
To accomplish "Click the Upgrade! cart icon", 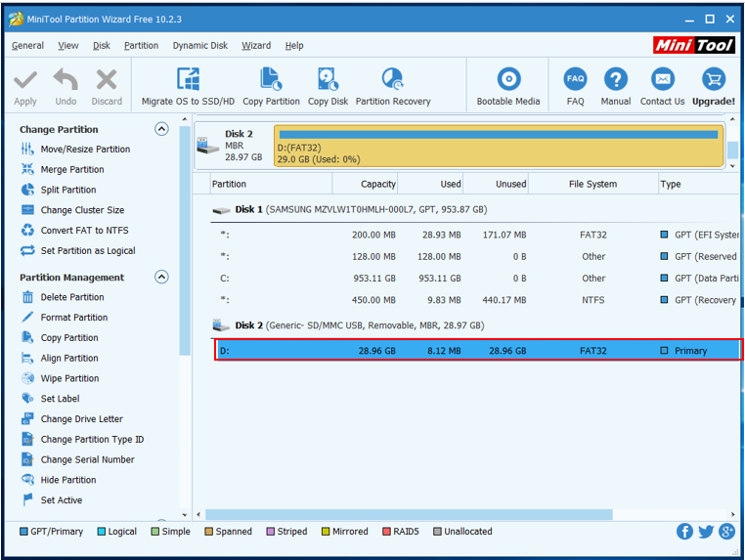I will pos(714,79).
